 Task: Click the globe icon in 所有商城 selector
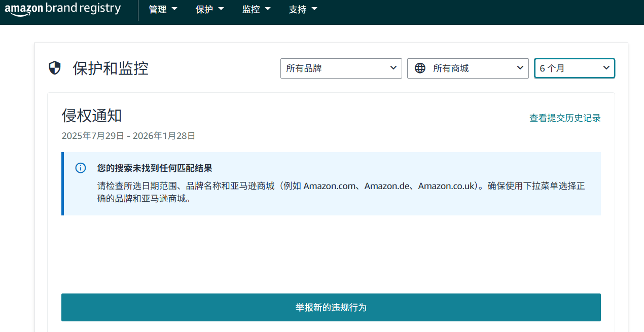point(420,68)
